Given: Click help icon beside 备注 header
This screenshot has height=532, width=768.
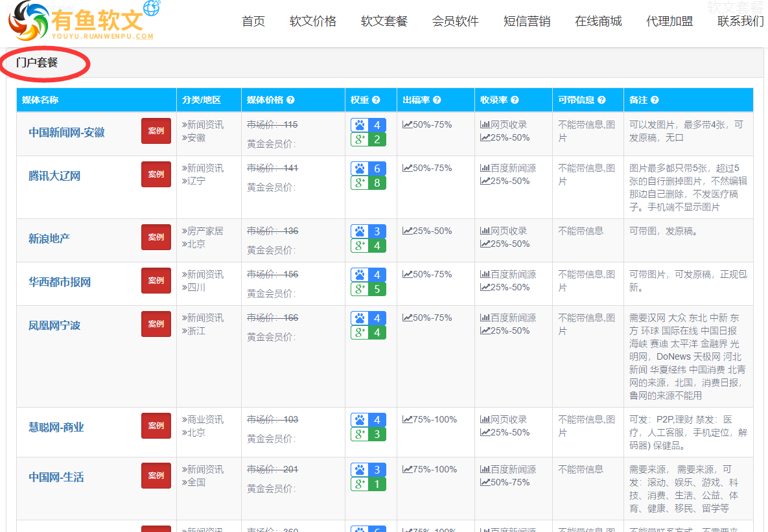Looking at the screenshot, I should tap(655, 100).
